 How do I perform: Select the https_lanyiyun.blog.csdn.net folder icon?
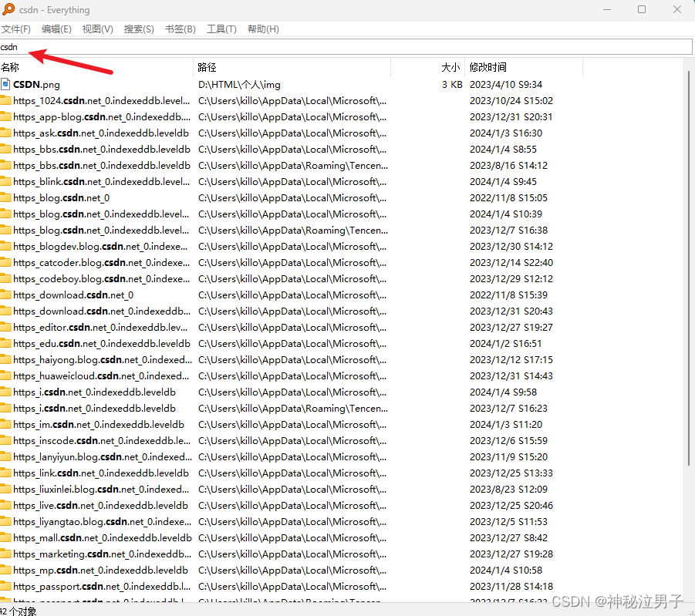click(5, 456)
